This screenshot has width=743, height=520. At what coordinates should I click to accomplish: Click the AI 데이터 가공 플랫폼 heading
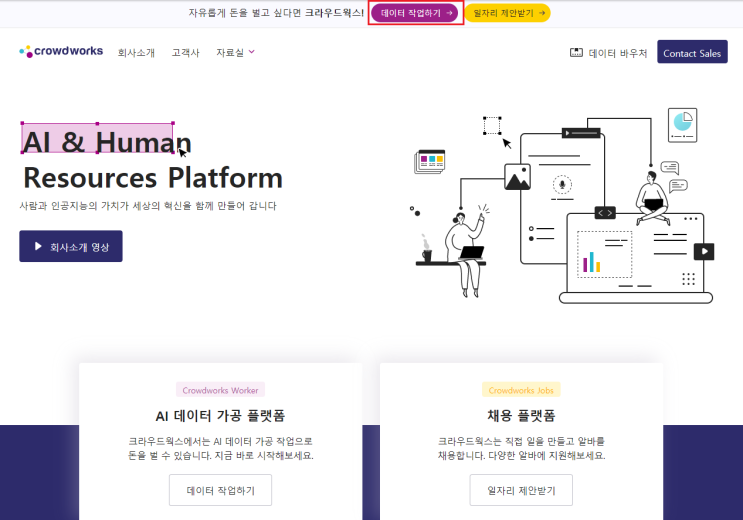click(x=220, y=416)
